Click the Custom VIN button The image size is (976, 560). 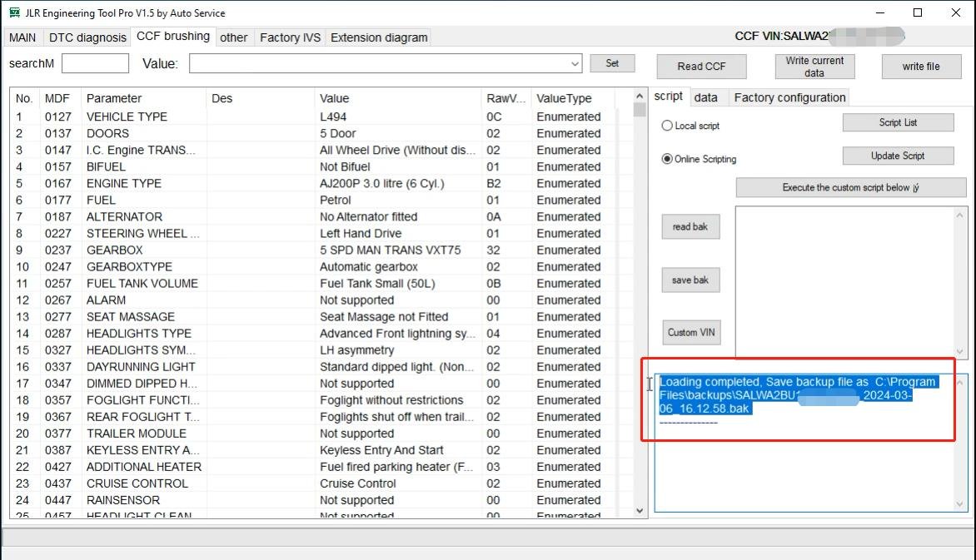pos(691,332)
